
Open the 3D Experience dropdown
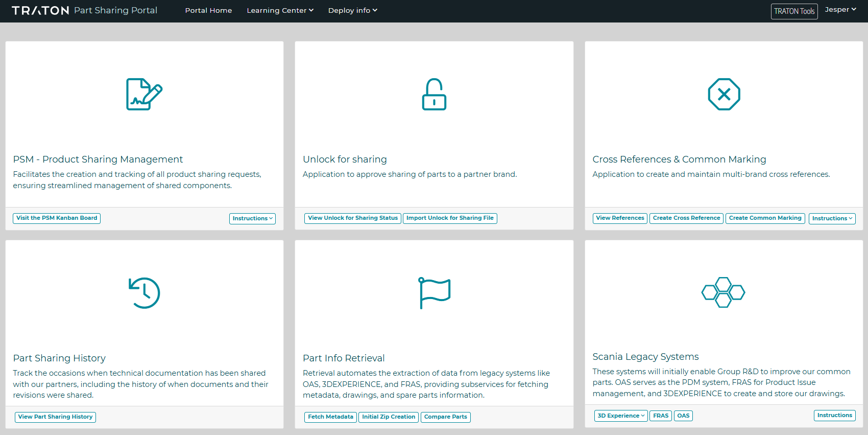coord(620,416)
